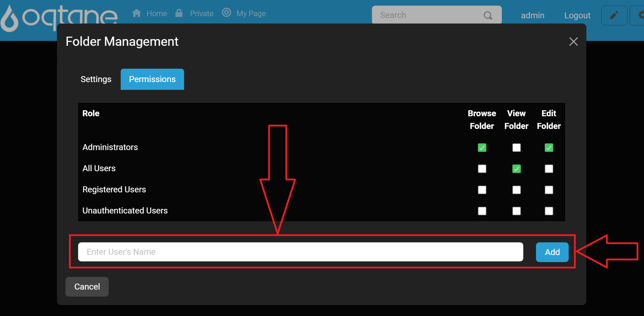Check Browse Folder for Registered Users

482,190
